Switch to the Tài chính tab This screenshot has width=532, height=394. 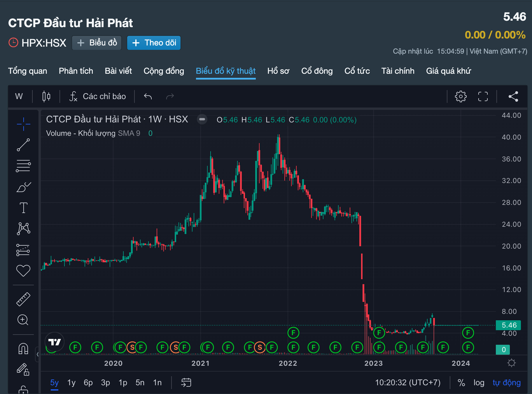coord(398,71)
